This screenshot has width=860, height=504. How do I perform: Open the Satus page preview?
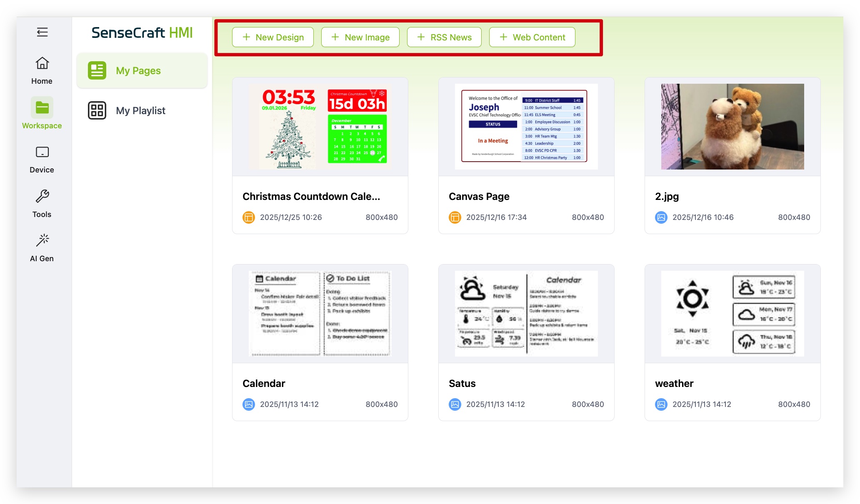click(526, 314)
